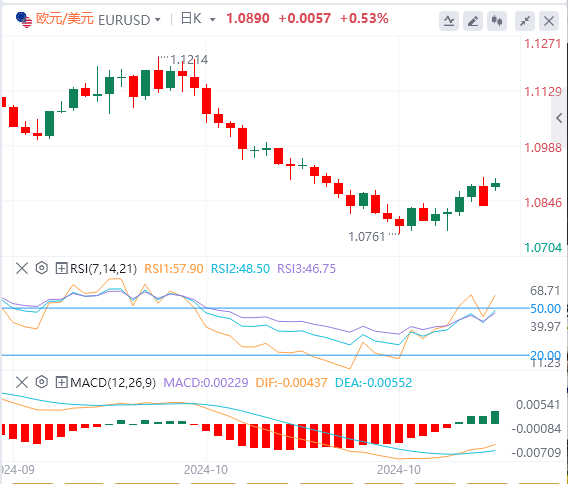The height and width of the screenshot is (484, 568).
Task: Click the EU/US flag icon
Action: [24, 20]
